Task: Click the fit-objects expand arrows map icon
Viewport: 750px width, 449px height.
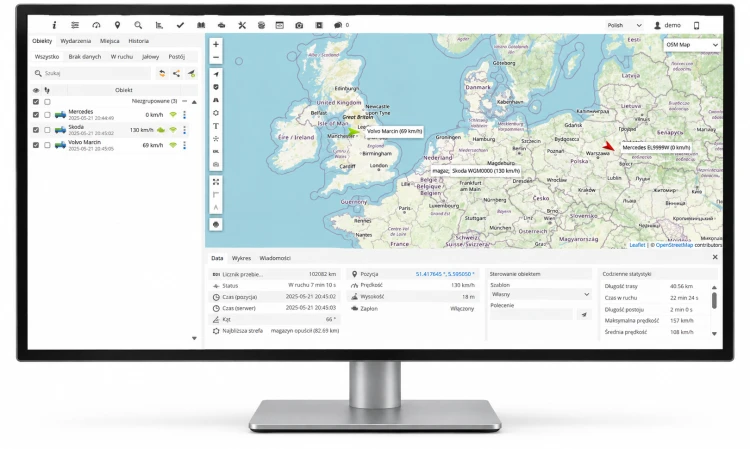Action: [216, 182]
